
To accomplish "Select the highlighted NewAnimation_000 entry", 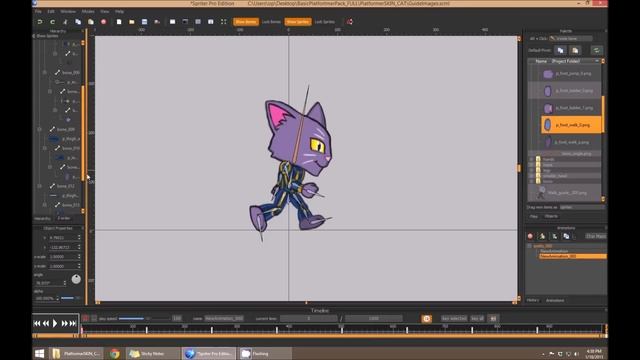I will 573,256.
